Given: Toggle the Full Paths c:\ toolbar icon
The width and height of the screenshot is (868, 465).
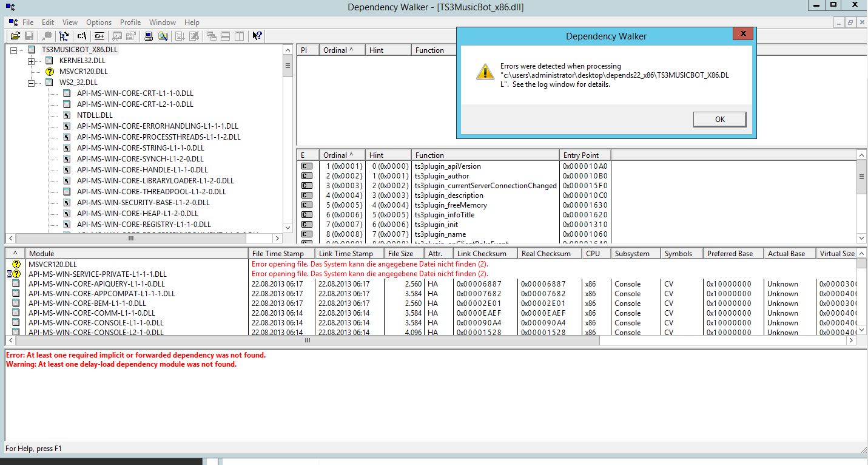Looking at the screenshot, I should [x=82, y=36].
